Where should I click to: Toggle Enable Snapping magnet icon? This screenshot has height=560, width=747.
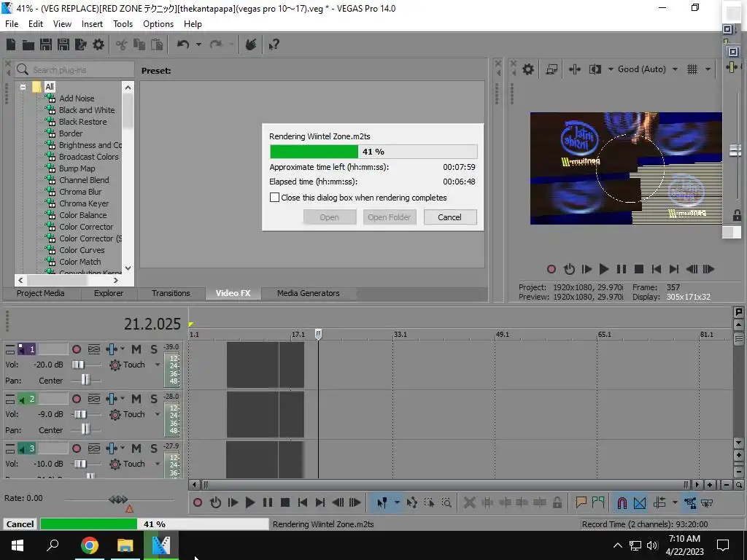point(622,502)
